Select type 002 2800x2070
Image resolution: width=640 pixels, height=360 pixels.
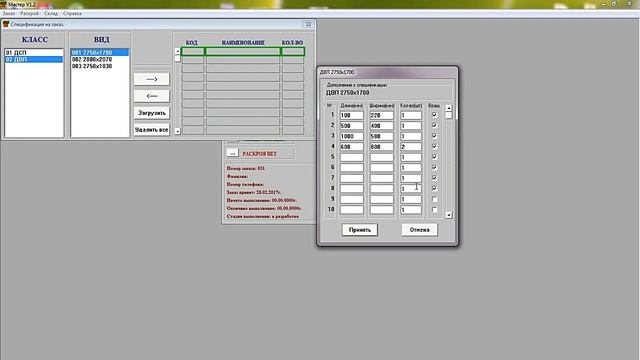pyautogui.click(x=100, y=59)
